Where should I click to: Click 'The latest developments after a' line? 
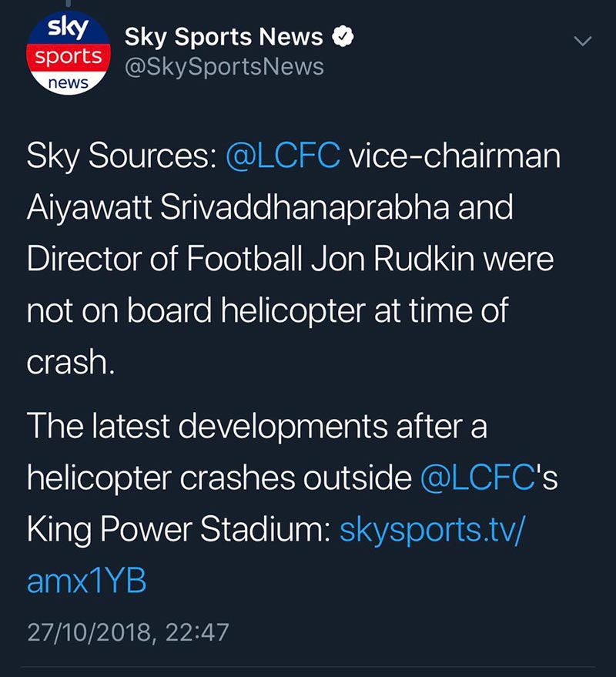(256, 427)
